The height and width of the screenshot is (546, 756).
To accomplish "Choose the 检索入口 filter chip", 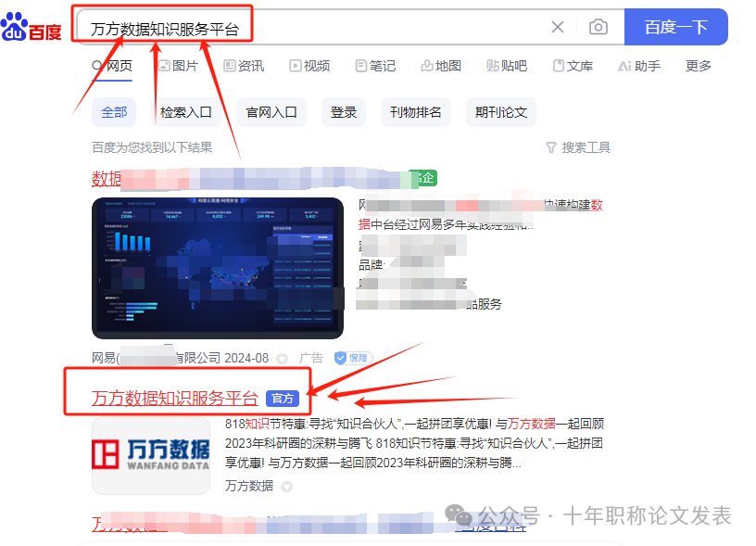I will click(x=185, y=112).
